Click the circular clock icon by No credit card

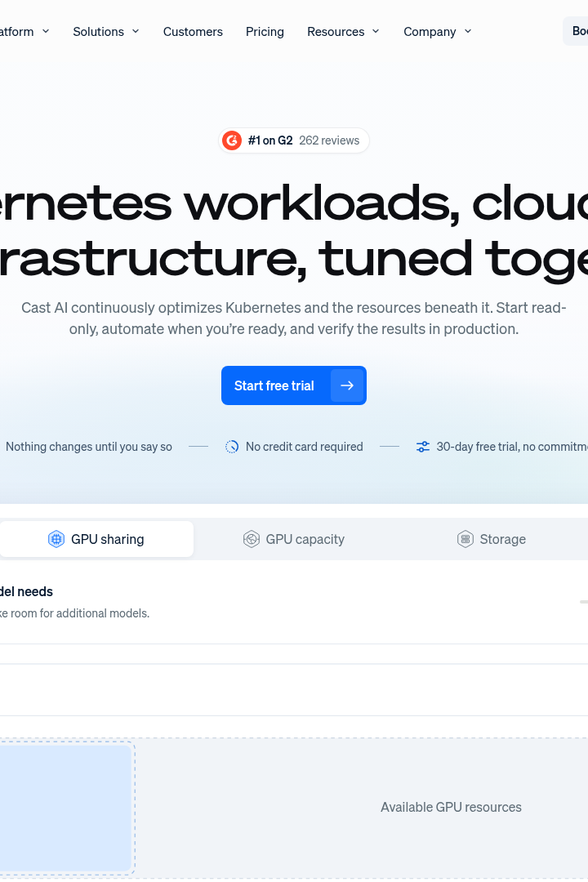pyautogui.click(x=232, y=447)
